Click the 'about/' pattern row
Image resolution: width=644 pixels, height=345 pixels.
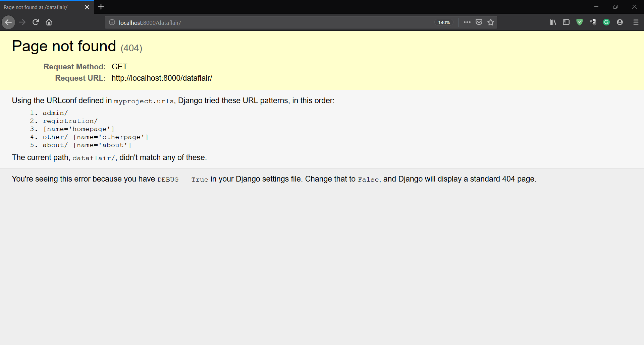87,145
